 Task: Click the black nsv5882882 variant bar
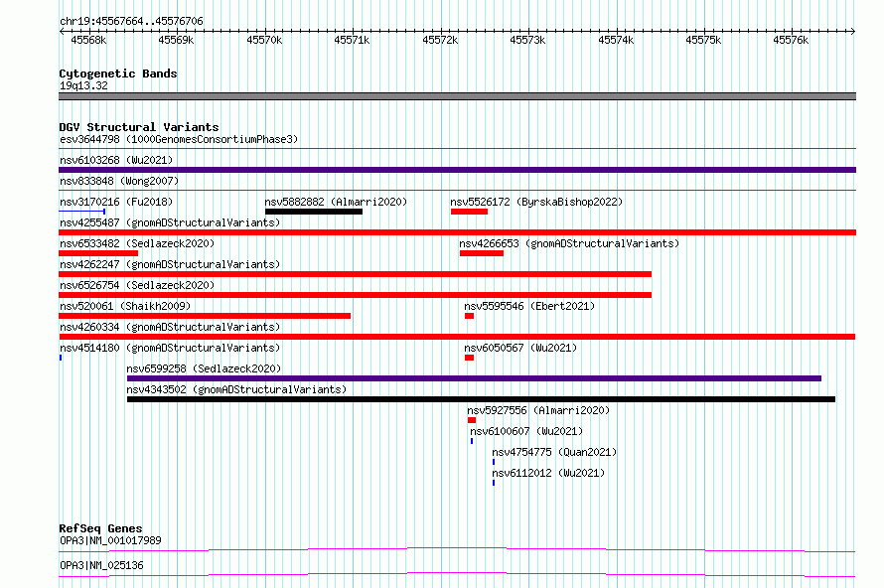tap(314, 212)
